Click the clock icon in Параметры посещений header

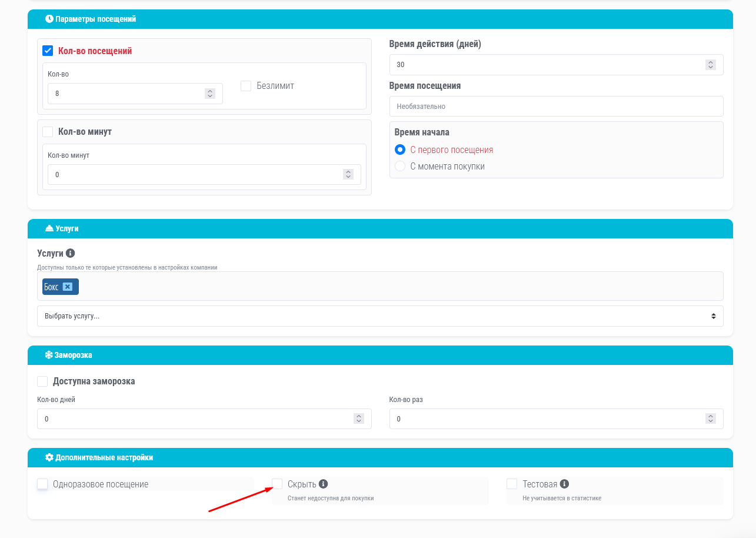(x=49, y=19)
